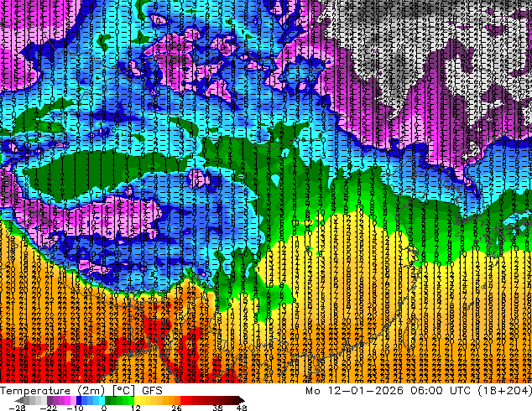Screen dimensions: 532x411
Task: Click the "-10" legend label
Action: [x=75, y=408]
